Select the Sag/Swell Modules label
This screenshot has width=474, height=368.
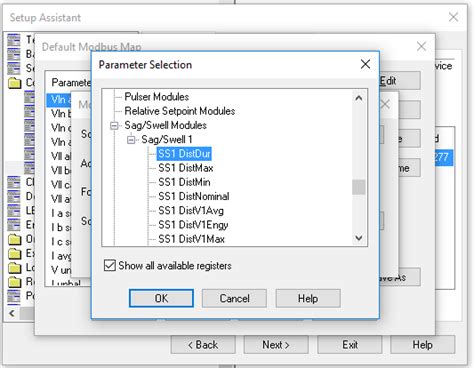tap(165, 125)
